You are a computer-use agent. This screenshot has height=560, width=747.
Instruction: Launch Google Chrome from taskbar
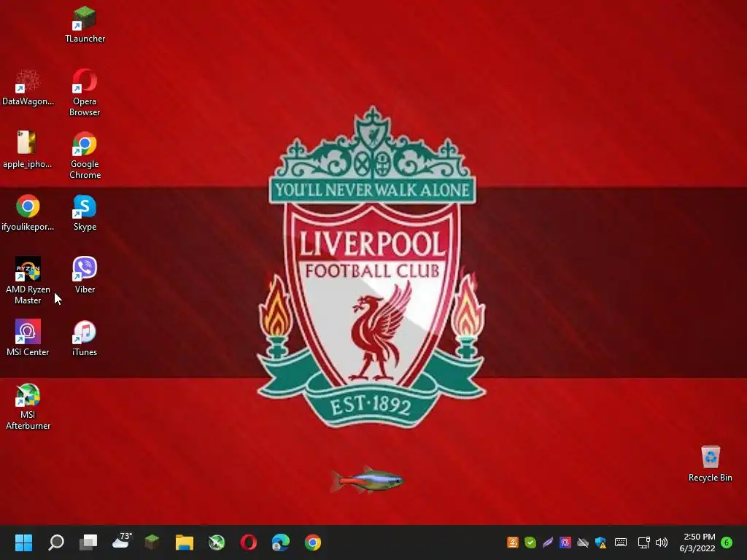pyautogui.click(x=313, y=542)
